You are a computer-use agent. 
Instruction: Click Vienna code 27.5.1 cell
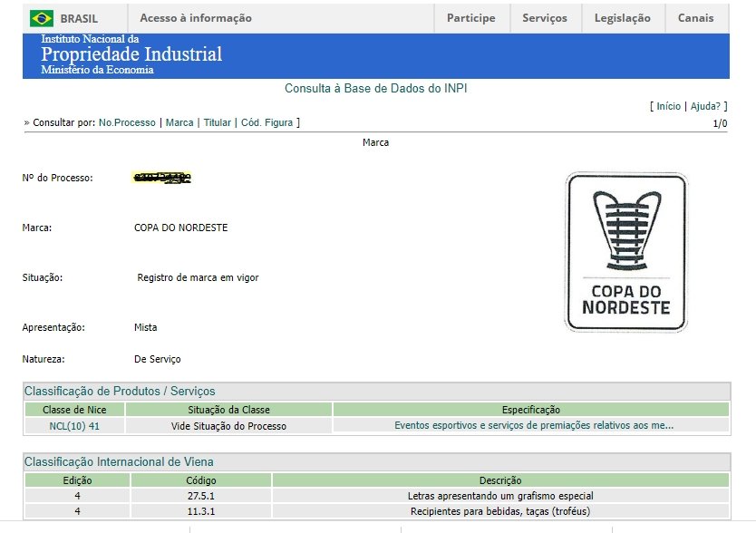(x=200, y=496)
